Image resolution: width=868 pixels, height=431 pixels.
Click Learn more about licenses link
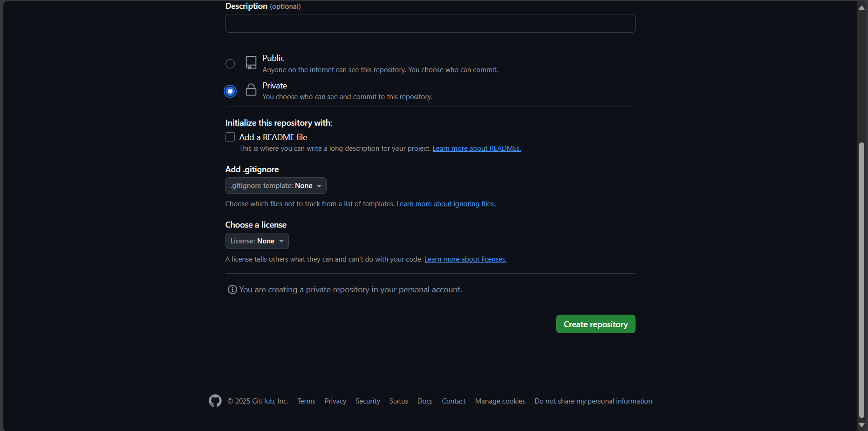(465, 259)
